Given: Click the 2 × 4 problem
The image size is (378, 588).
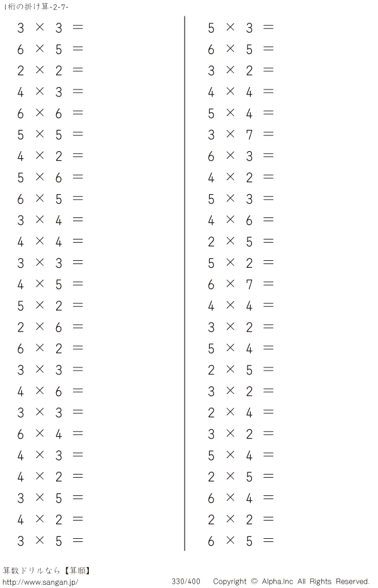Looking at the screenshot, I should coord(241,413).
